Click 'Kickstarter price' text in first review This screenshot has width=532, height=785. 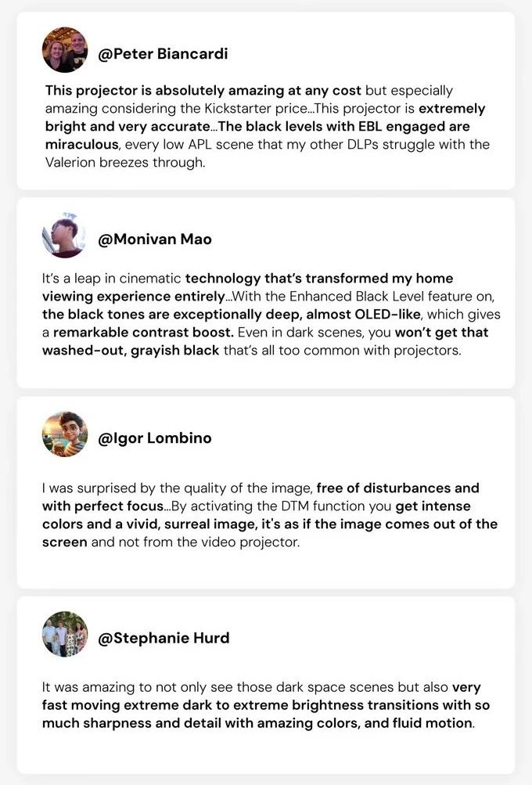pos(258,109)
